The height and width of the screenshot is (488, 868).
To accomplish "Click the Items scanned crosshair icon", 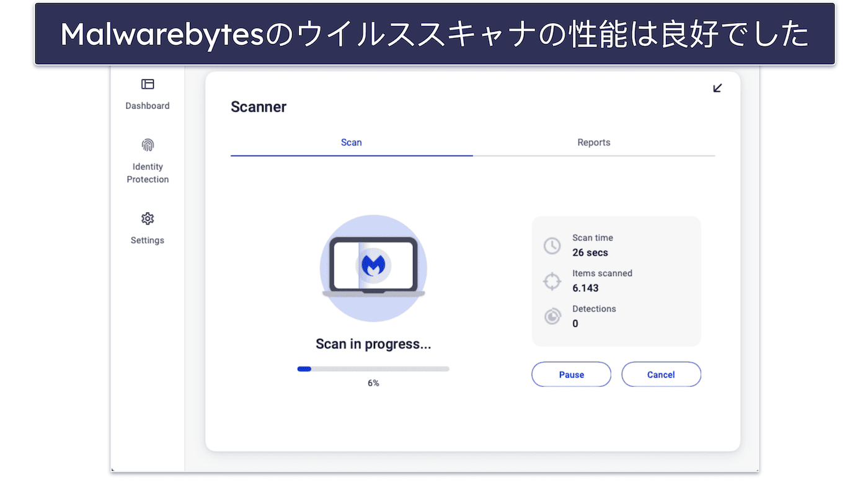I will [x=552, y=281].
